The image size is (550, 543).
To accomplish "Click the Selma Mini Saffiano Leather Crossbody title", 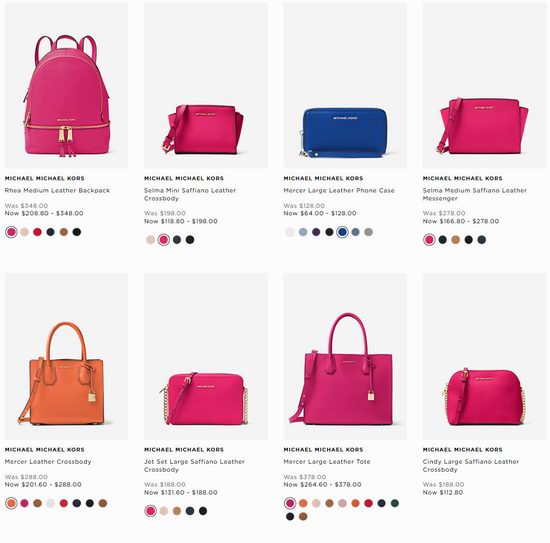I will click(x=190, y=194).
